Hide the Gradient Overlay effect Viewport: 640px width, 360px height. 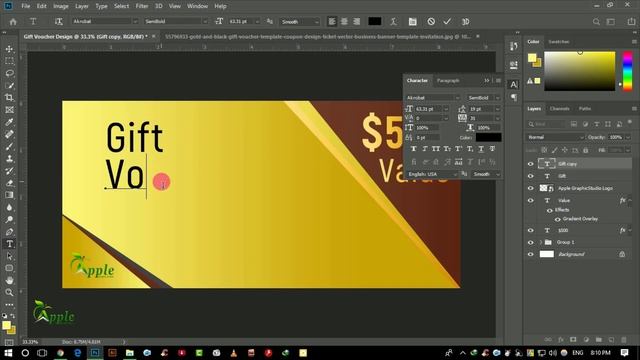coord(558,219)
